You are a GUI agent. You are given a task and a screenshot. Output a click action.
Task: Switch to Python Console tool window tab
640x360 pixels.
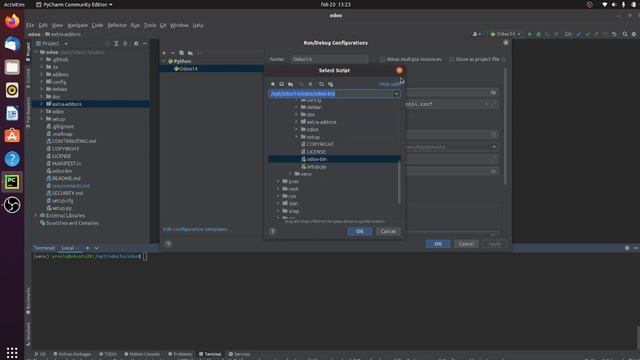pos(142,354)
